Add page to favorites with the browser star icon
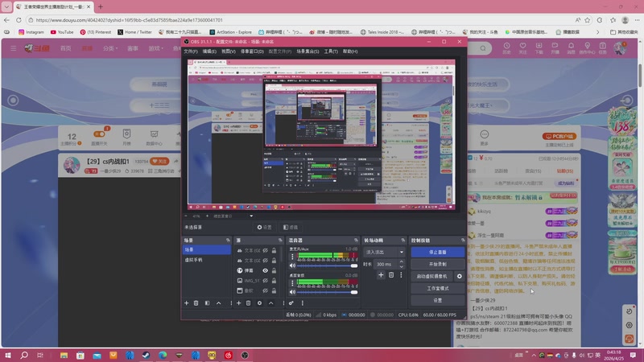The image size is (644, 362). tap(588, 19)
